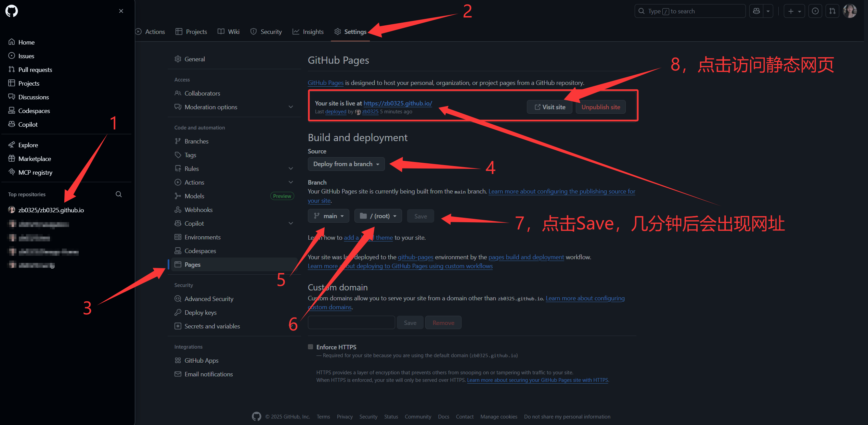868x425 pixels.
Task: Click the custom domain input field
Action: point(351,323)
